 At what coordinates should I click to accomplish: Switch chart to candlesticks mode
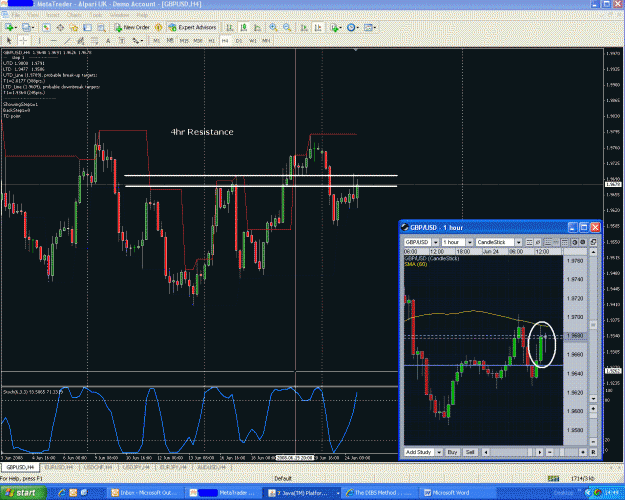tap(243, 28)
